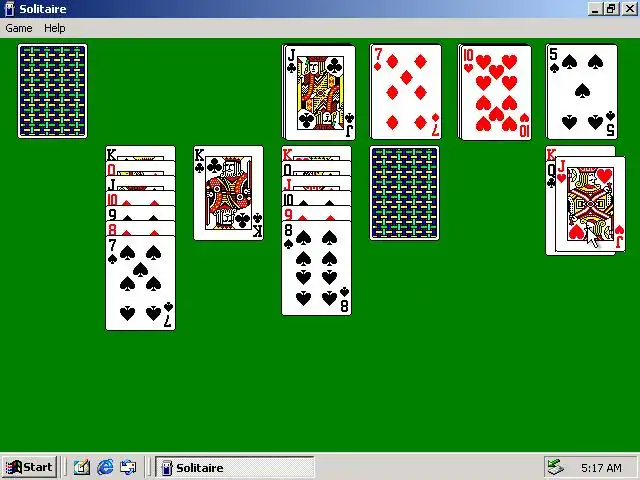Open the Internet Explorer quick launch icon
Image resolution: width=640 pixels, height=480 pixels.
(x=105, y=467)
